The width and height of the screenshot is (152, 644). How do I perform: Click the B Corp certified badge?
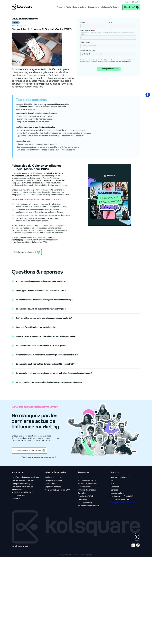137,537
